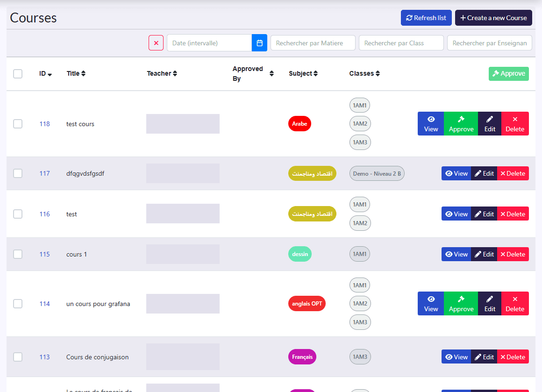Sort the table by Subject

pyautogui.click(x=303, y=74)
